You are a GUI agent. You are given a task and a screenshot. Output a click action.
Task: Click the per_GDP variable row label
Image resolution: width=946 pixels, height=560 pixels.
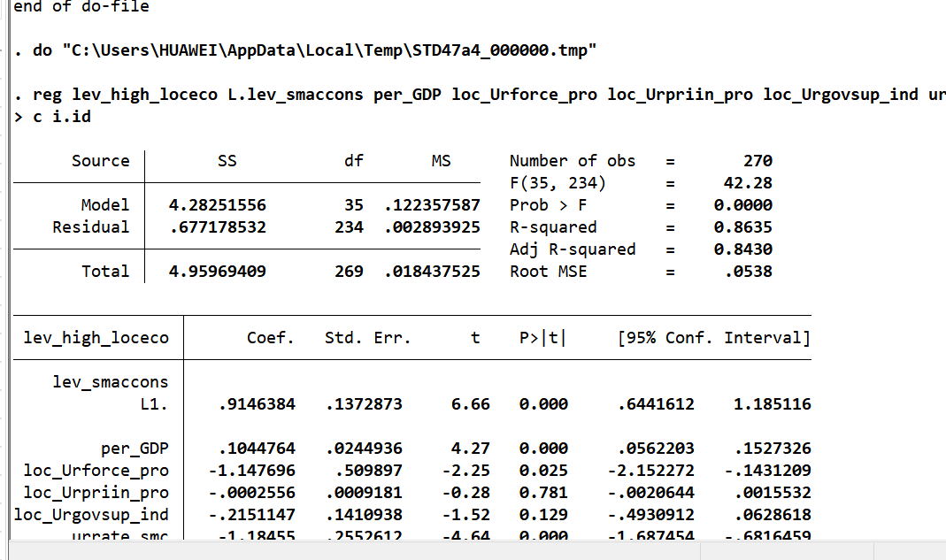135,449
